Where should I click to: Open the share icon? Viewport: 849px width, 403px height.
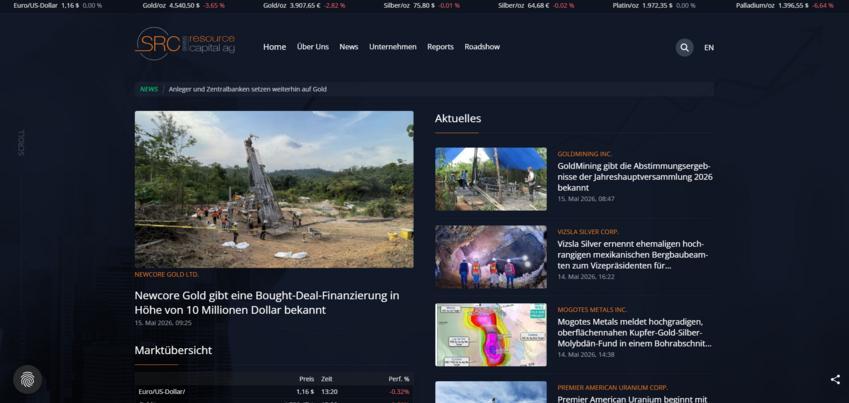835,379
